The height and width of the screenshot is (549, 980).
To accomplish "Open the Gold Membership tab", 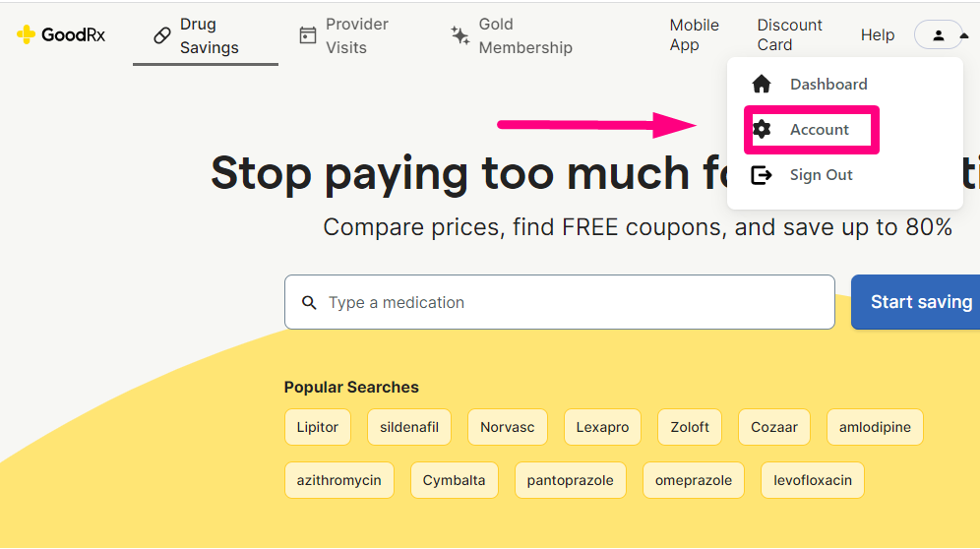I will 512,35.
